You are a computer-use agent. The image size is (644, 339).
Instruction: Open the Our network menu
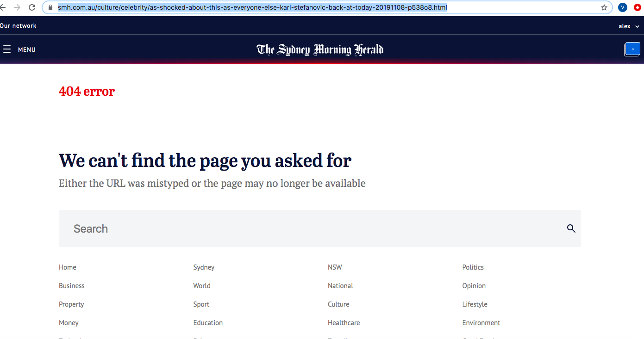pyautogui.click(x=18, y=26)
